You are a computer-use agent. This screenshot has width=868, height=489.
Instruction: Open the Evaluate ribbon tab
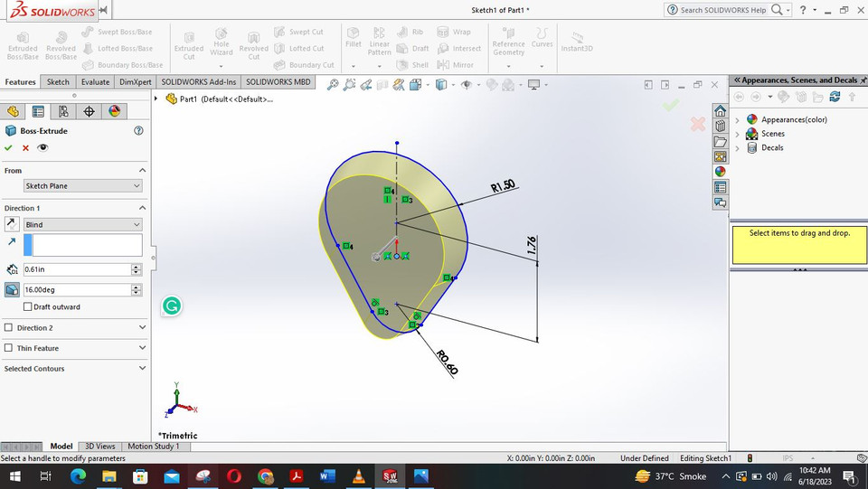95,82
